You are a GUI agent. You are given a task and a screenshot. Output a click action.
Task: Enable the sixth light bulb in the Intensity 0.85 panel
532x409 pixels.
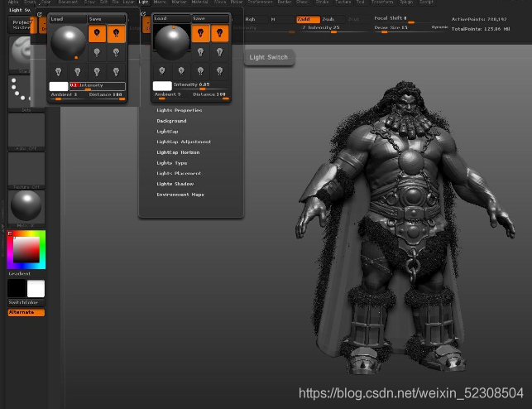click(181, 70)
